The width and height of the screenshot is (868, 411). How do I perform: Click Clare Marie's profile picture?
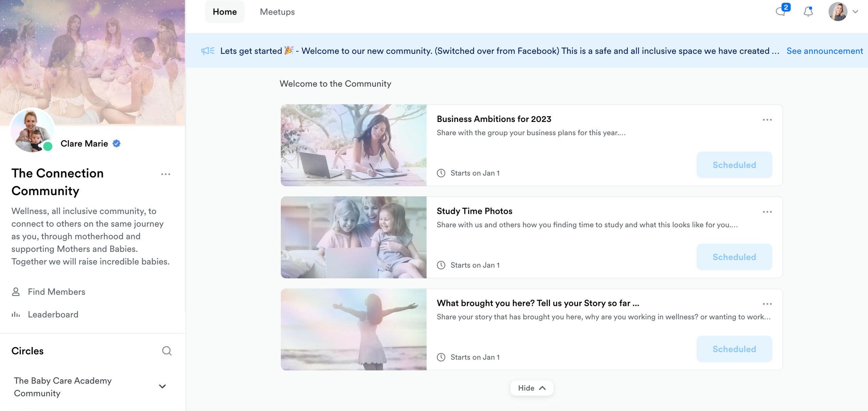32,130
